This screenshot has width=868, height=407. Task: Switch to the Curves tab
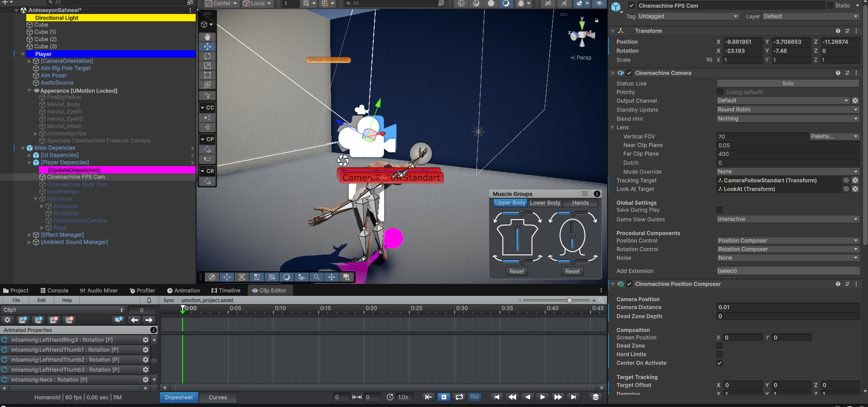[x=217, y=397]
